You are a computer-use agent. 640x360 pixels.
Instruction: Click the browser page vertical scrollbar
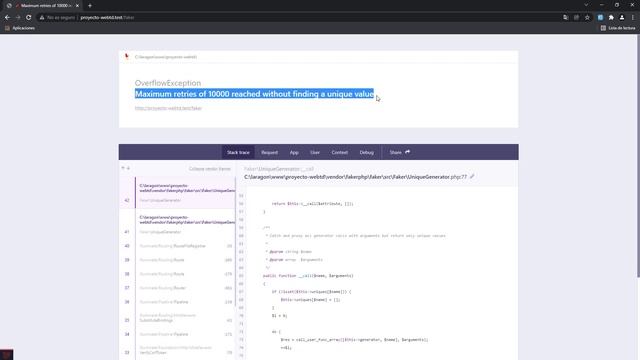[x=638, y=155]
